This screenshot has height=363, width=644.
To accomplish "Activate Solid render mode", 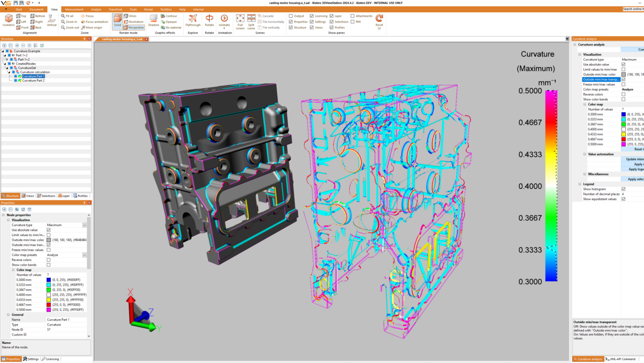I will pyautogui.click(x=118, y=21).
